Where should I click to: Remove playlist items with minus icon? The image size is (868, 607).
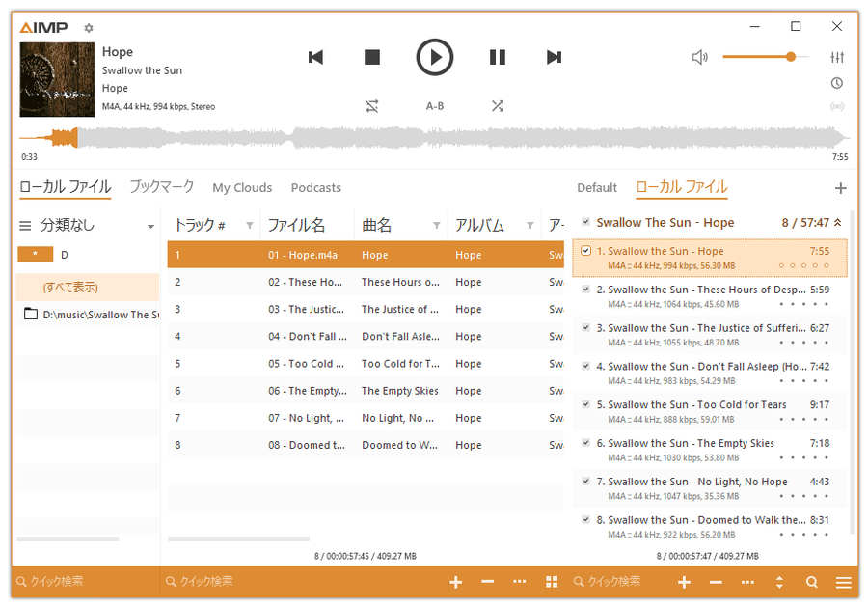coord(716,582)
